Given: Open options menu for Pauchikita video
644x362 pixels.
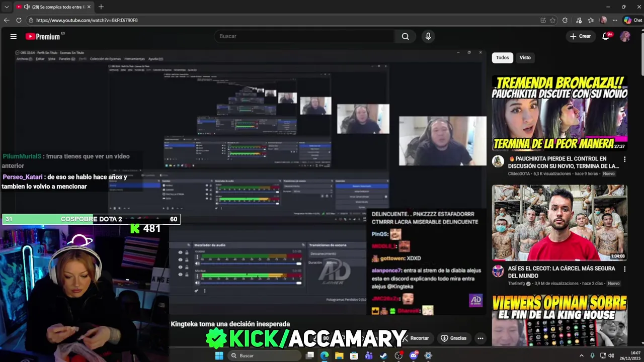Looking at the screenshot, I should [624, 159].
